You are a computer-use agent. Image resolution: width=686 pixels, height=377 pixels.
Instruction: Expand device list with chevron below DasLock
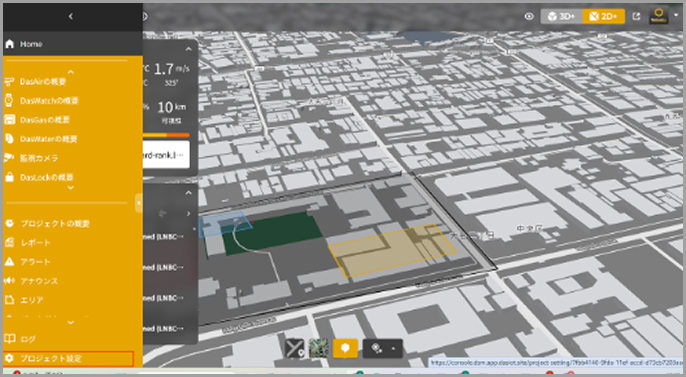coord(71,188)
